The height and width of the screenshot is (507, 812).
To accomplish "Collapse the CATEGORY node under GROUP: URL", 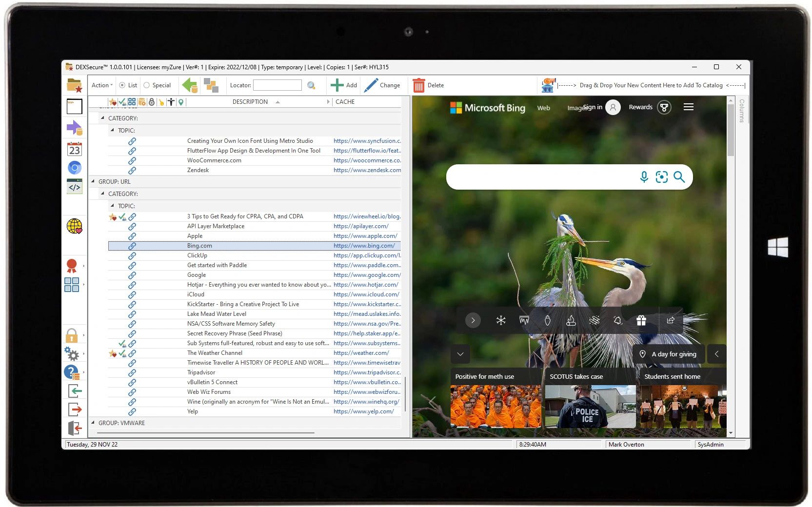I will pyautogui.click(x=102, y=194).
